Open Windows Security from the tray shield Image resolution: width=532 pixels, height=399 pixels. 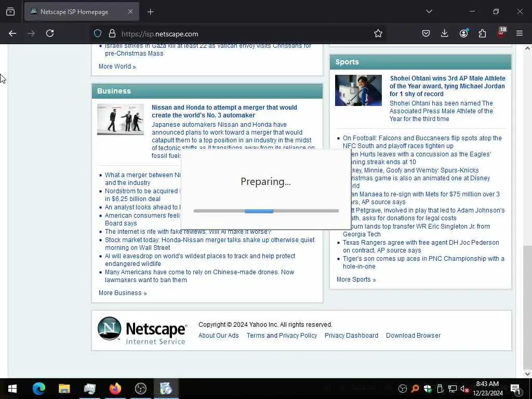click(x=428, y=389)
